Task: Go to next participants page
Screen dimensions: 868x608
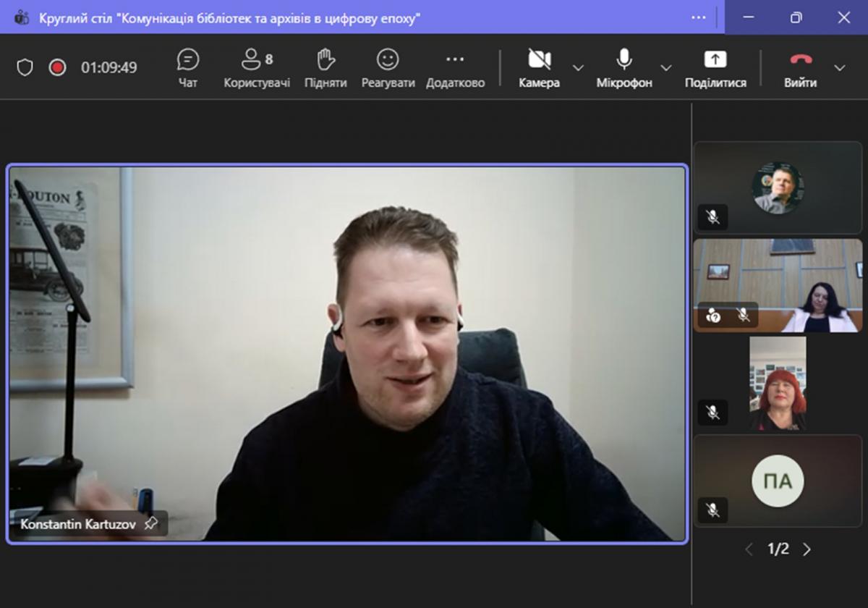Action: point(807,549)
